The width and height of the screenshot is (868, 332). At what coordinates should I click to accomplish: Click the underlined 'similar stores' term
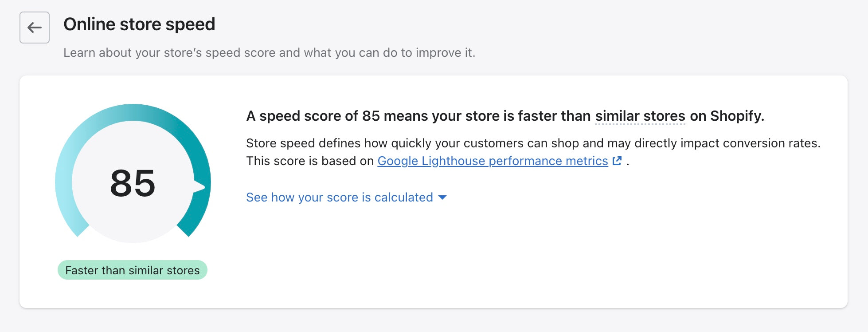pyautogui.click(x=640, y=116)
